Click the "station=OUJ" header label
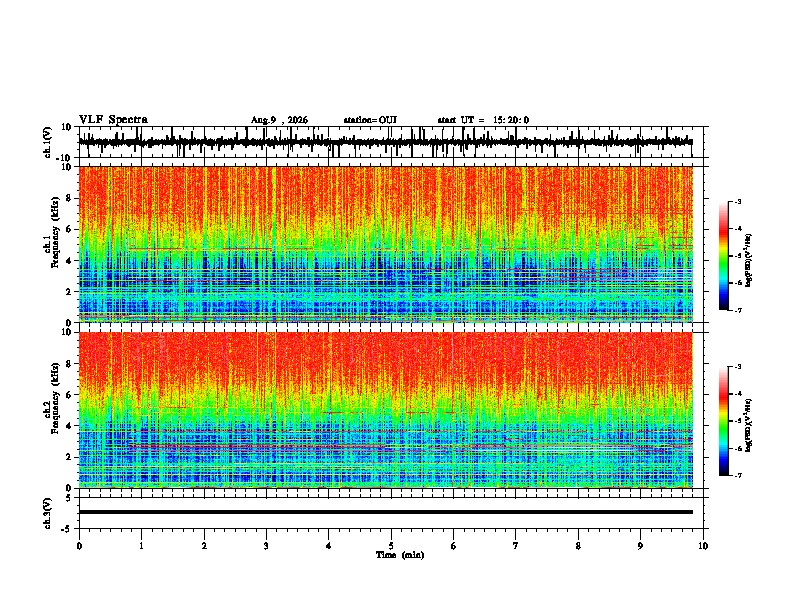 coord(370,120)
